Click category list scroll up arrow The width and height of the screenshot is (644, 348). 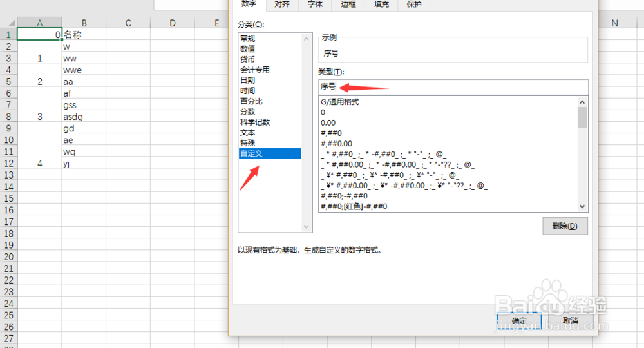click(x=306, y=39)
